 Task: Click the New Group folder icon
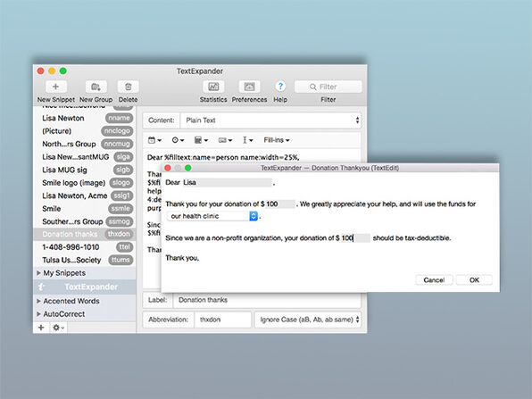[96, 87]
